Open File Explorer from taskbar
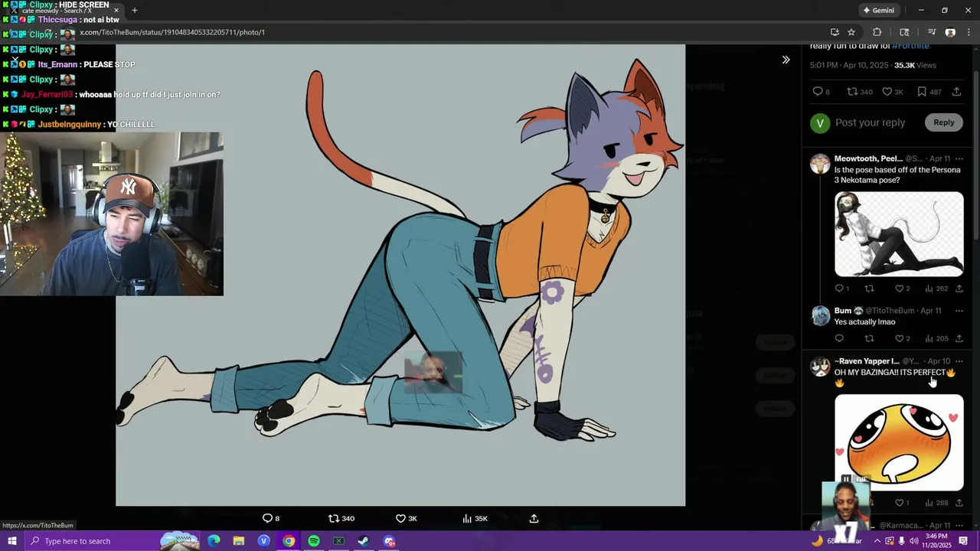Viewport: 980px width, 551px height. 239,541
